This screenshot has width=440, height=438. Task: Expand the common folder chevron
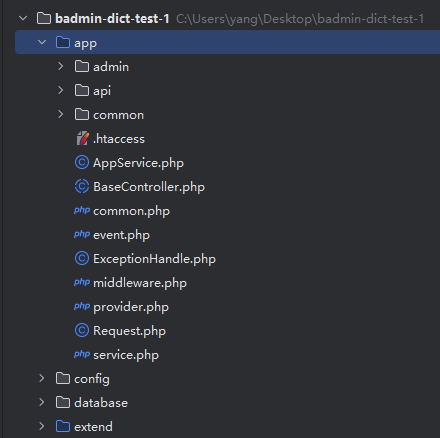click(x=60, y=114)
